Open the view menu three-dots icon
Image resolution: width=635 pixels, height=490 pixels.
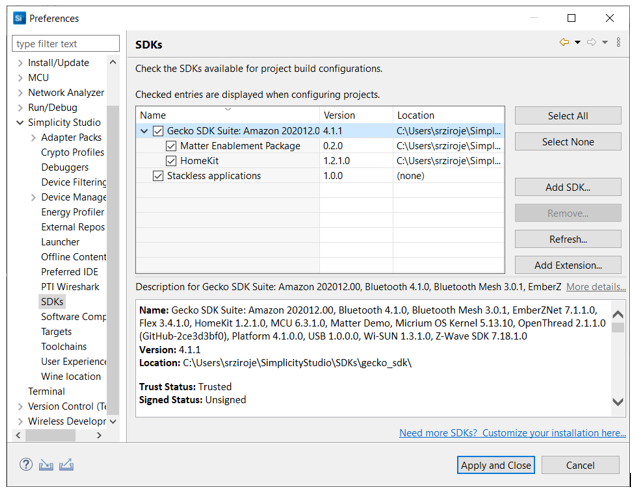click(618, 42)
